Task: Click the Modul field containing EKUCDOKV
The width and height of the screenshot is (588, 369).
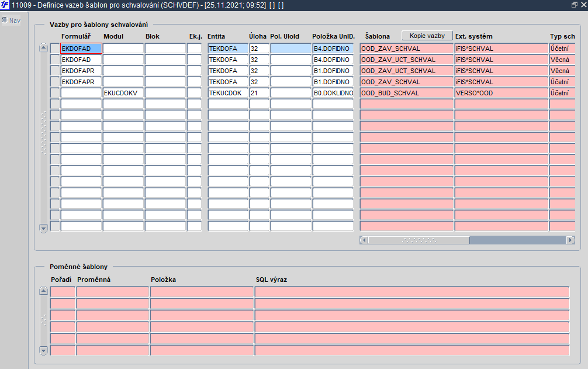Action: [x=123, y=93]
